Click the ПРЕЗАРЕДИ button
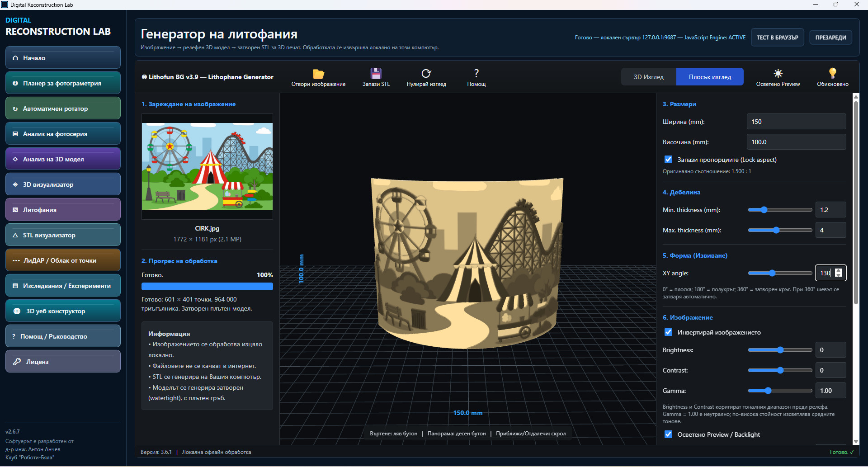 click(x=830, y=38)
